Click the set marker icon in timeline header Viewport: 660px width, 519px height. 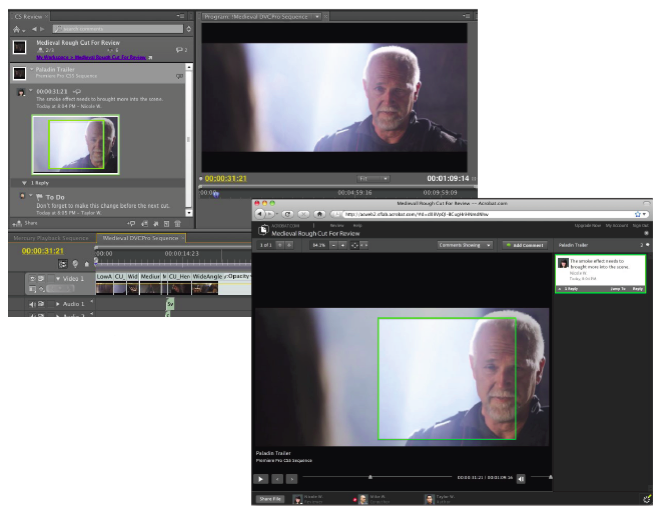75,264
